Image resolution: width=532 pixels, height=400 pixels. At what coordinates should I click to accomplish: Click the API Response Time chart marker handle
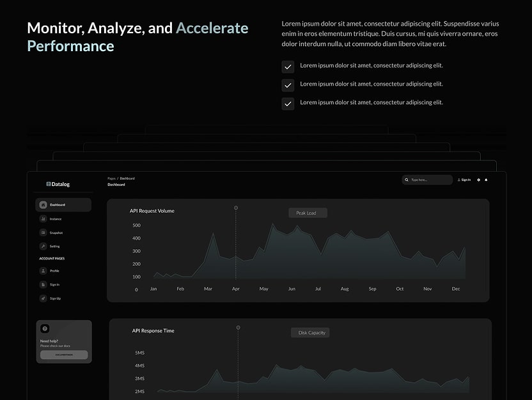[x=238, y=327]
